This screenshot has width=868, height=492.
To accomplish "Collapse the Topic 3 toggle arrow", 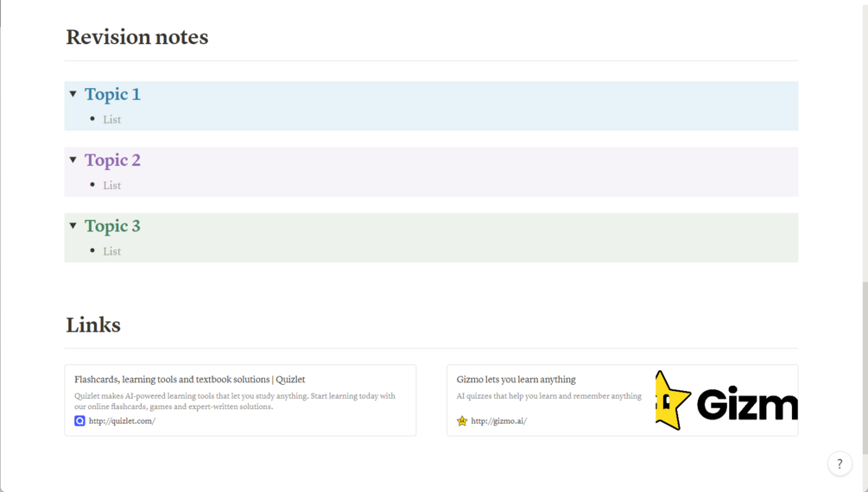I will [x=73, y=226].
